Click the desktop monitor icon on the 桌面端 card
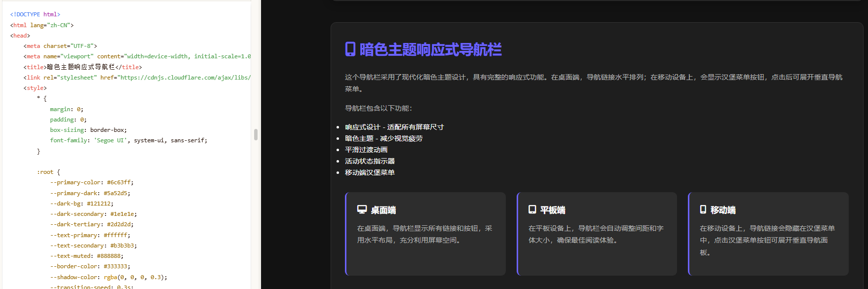The image size is (868, 289). pos(362,209)
